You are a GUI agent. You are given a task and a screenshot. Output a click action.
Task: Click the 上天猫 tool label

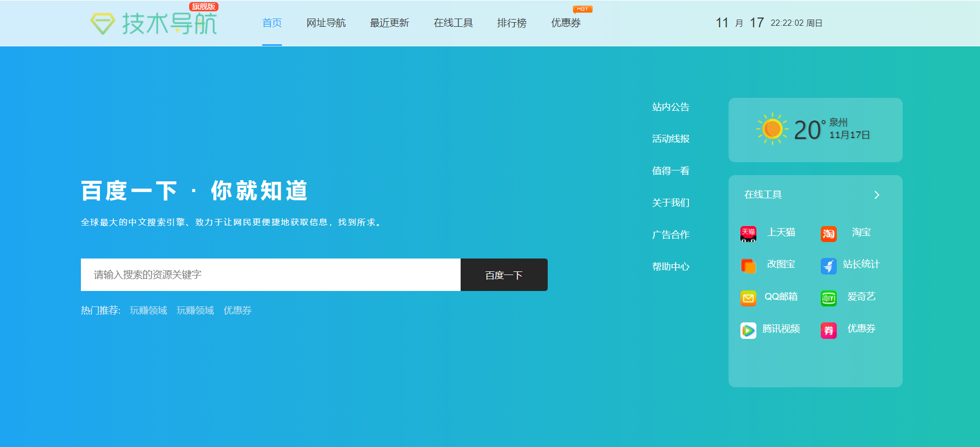tap(781, 232)
